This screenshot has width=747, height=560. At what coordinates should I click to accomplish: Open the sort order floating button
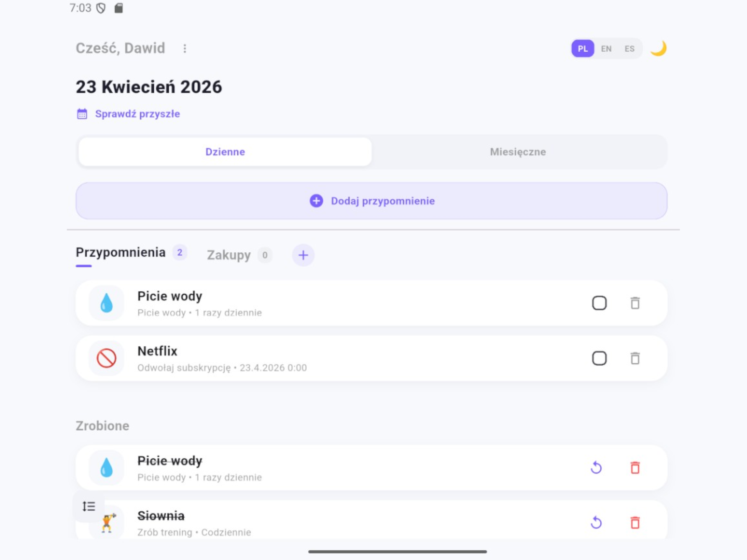tap(89, 506)
